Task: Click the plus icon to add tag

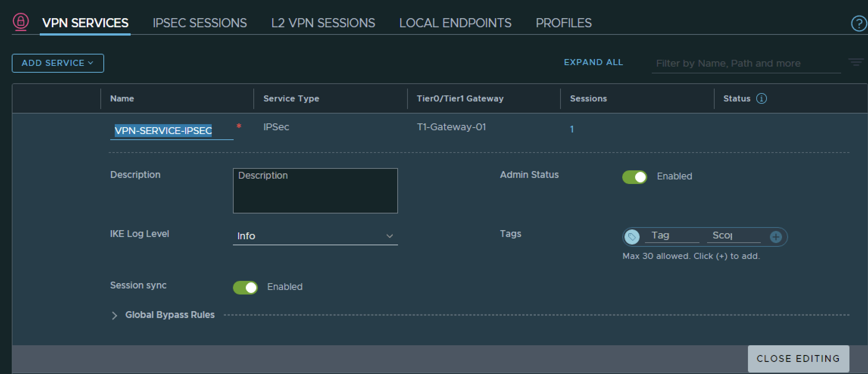Action: point(776,237)
